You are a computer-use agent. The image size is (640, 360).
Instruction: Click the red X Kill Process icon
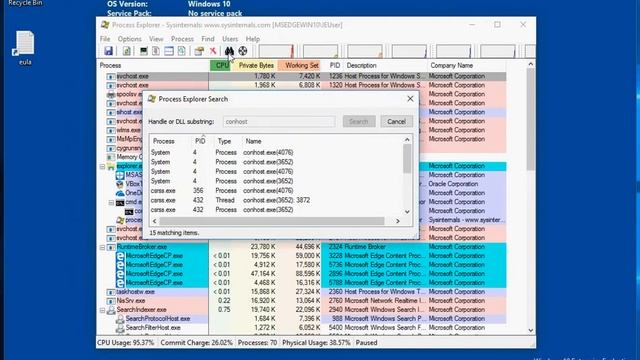point(213,51)
